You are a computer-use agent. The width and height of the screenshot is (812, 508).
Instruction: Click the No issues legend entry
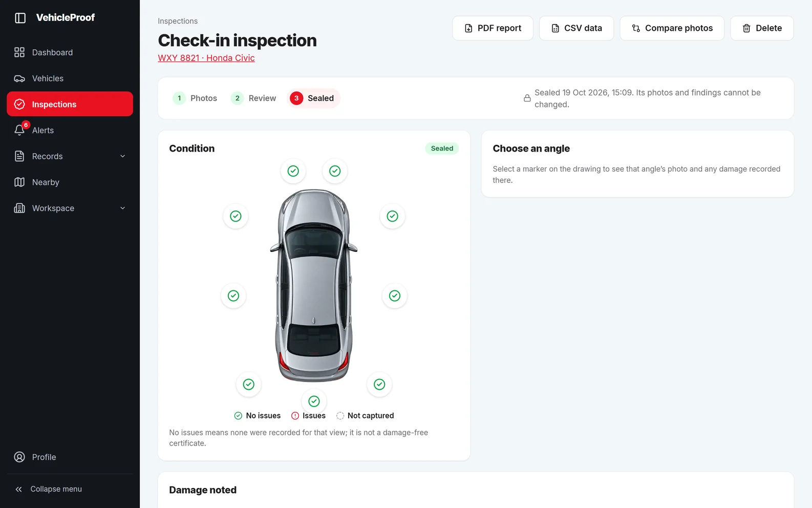click(258, 416)
